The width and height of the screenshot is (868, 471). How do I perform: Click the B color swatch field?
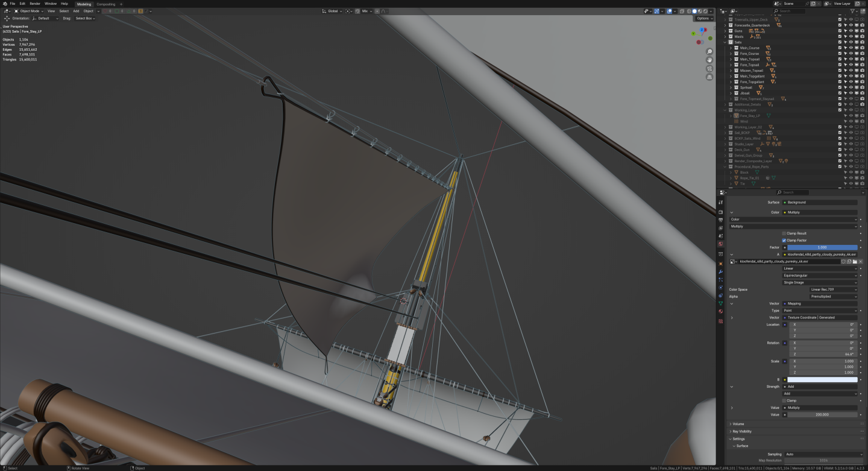click(x=822, y=380)
